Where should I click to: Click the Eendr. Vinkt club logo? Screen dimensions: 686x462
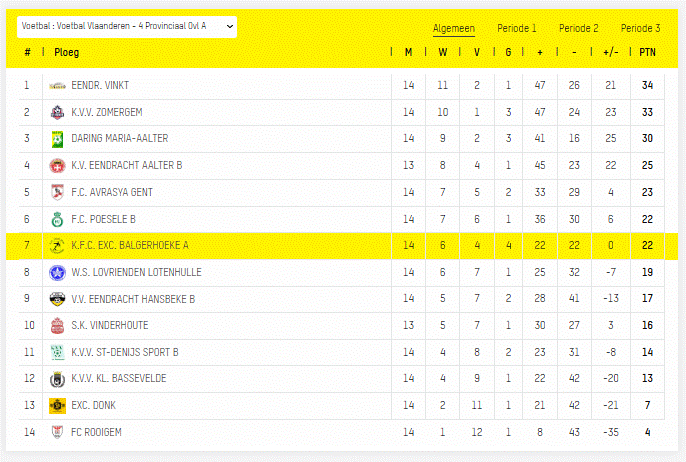(57, 86)
